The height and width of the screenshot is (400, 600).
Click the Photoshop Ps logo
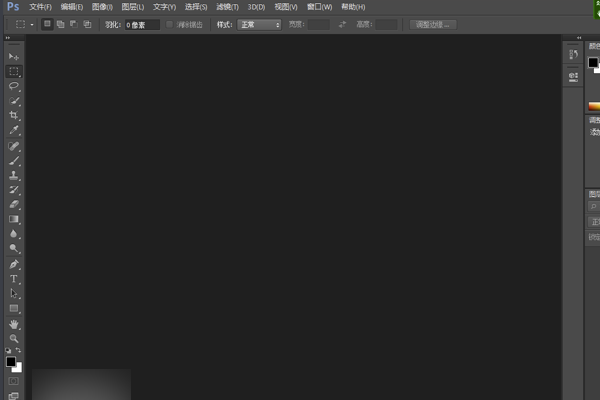click(x=13, y=7)
